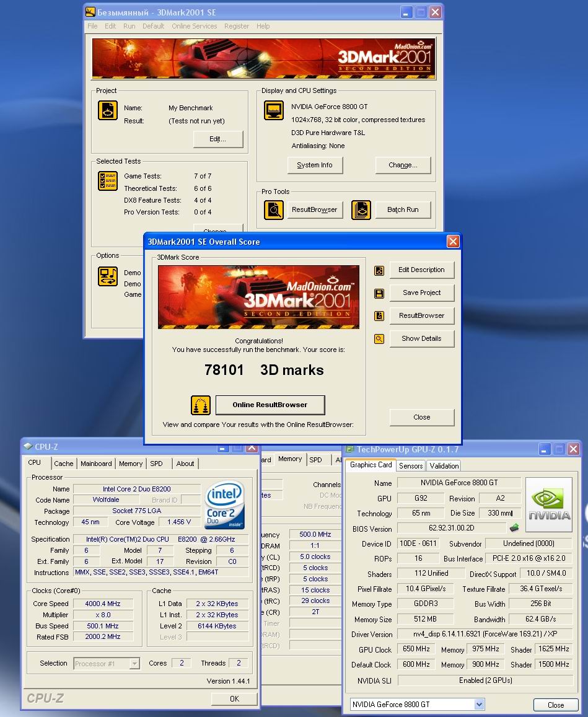Viewport: 588px width, 717px height.
Task: Select the Graphics Card tab in GPU-Z
Action: click(x=371, y=465)
